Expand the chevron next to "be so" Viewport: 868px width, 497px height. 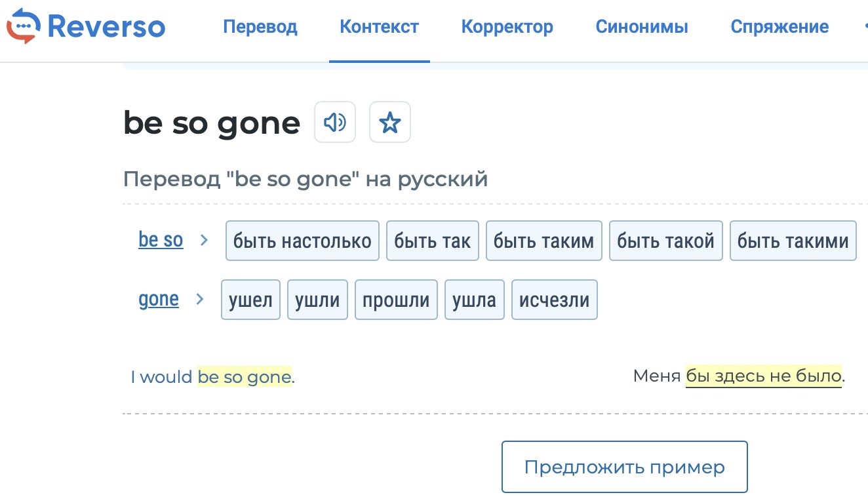204,241
